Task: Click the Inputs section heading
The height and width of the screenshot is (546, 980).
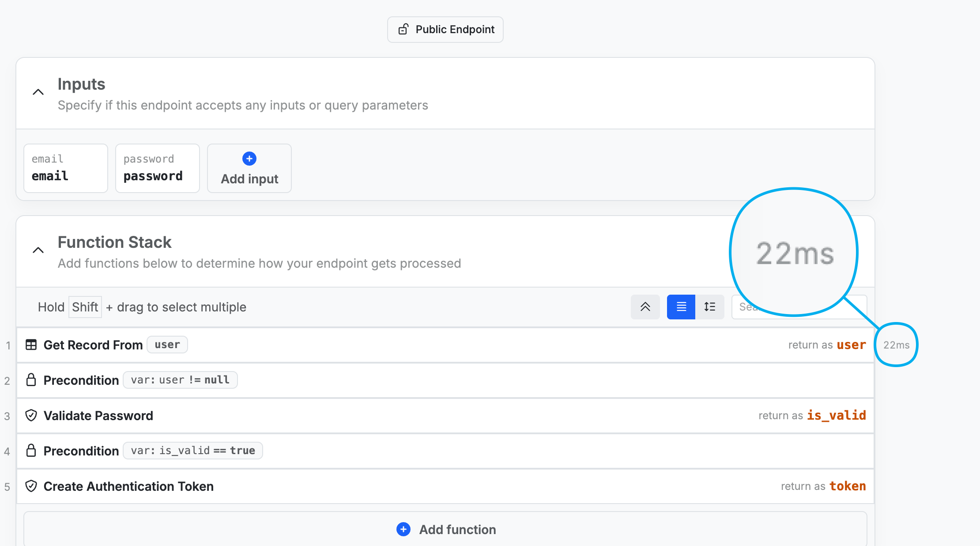Action: pyautogui.click(x=82, y=84)
